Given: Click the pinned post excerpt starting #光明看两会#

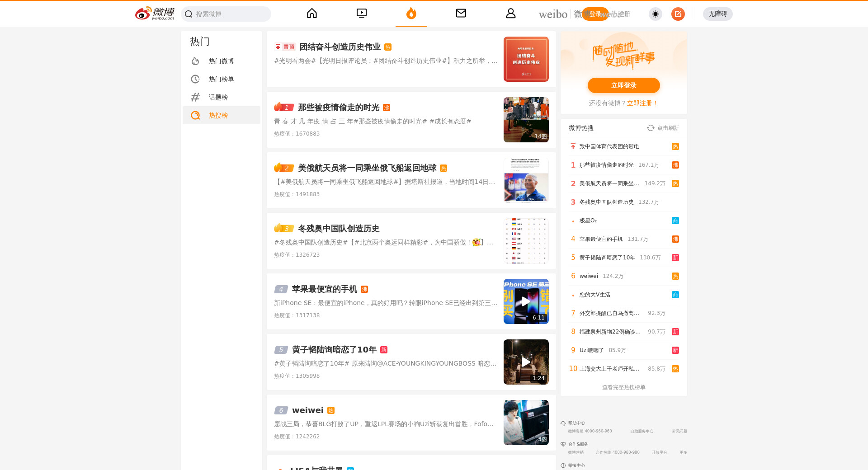Looking at the screenshot, I should coord(386,61).
